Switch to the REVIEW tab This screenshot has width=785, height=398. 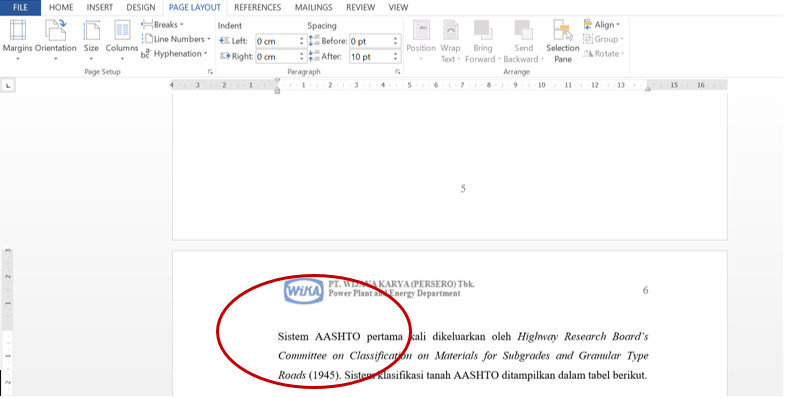(360, 8)
